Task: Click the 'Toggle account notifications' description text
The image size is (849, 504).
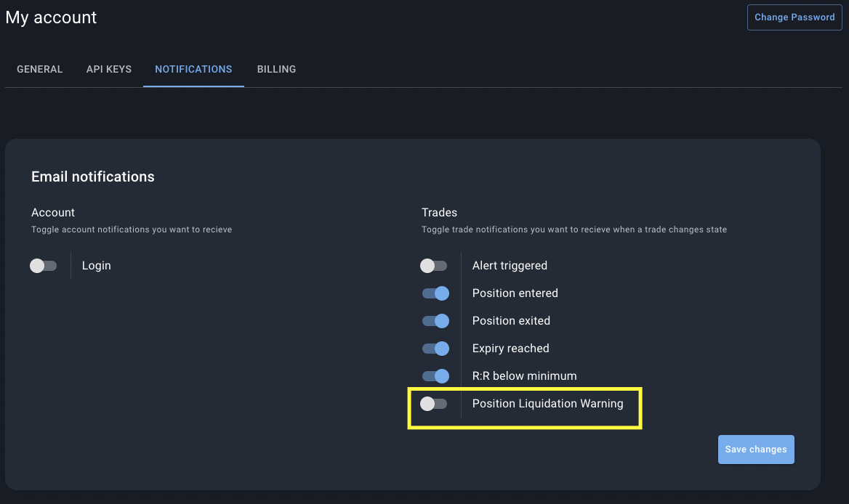Action: point(132,229)
